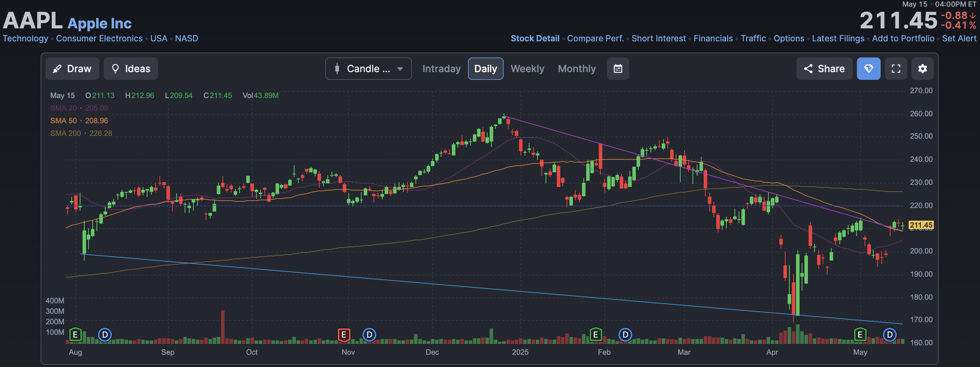The height and width of the screenshot is (367, 980).
Task: Open the Stock Detail link
Action: coord(535,39)
